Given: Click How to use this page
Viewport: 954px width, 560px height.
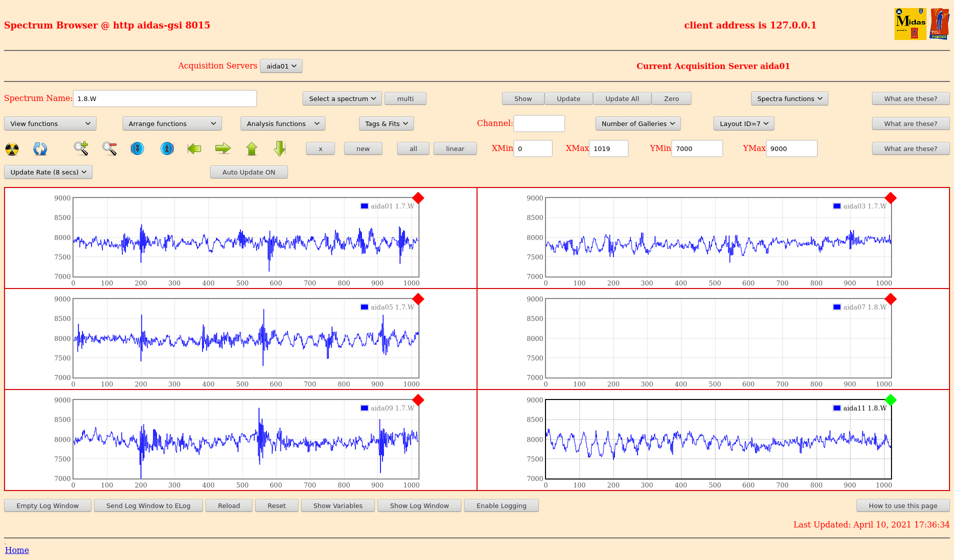Looking at the screenshot, I should coord(903,505).
